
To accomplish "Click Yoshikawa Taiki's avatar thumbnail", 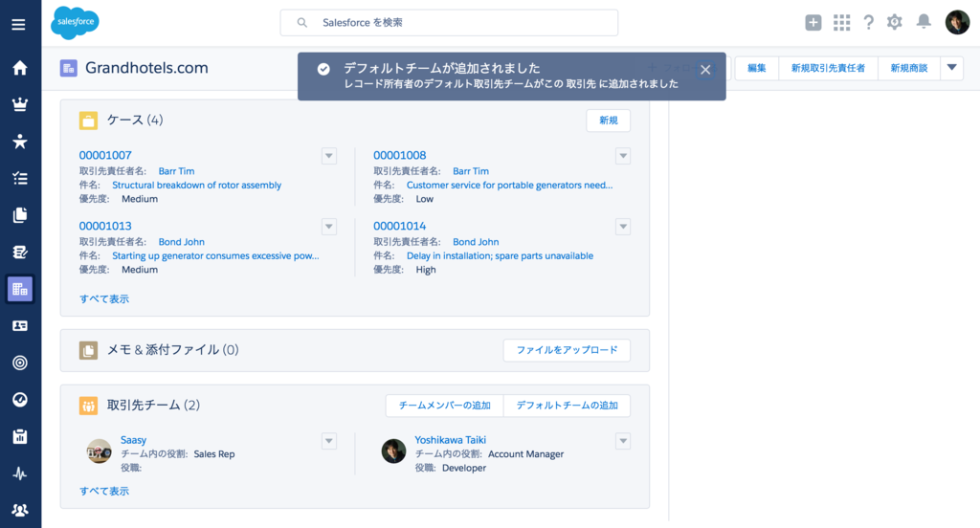I will click(393, 451).
